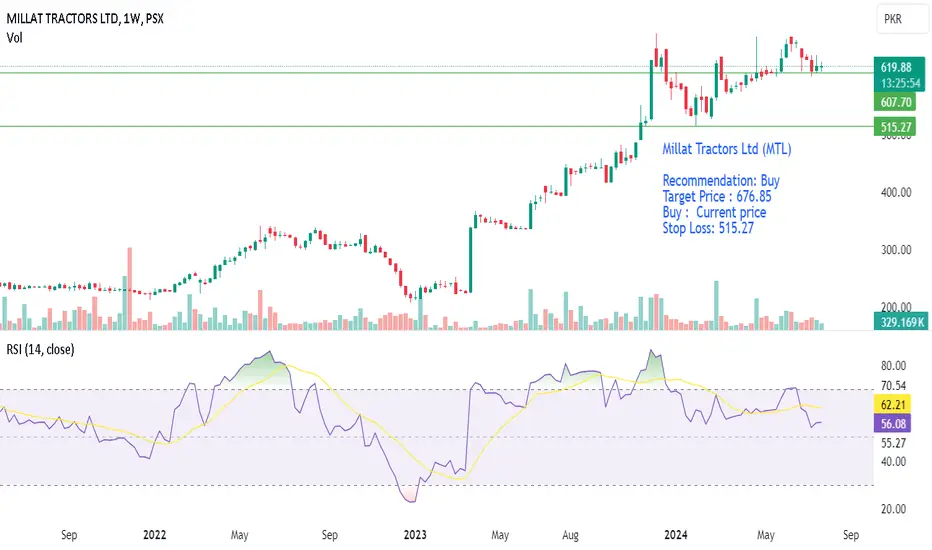Click the 80.00 RSI axis label
This screenshot has width=932, height=550.
pyautogui.click(x=893, y=366)
